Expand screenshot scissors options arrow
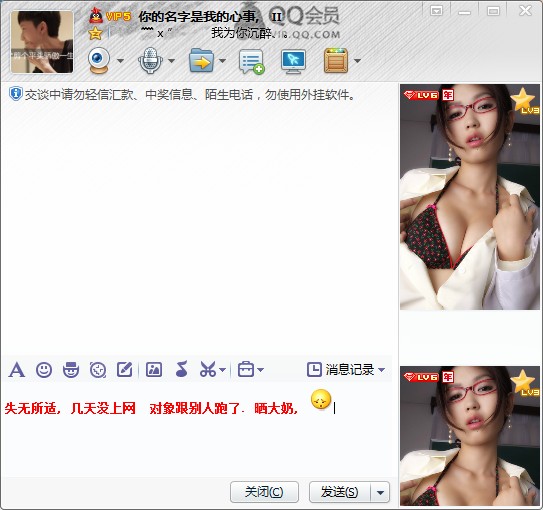 [223, 370]
